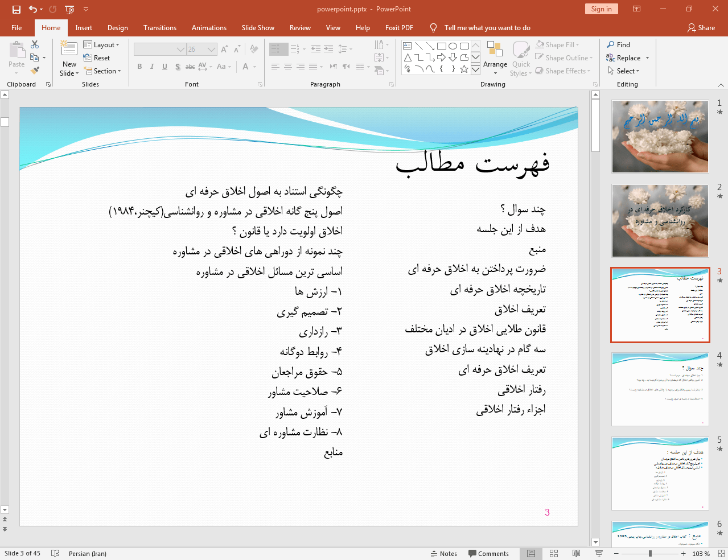
Task: Start Slide Show from status bar icon
Action: click(x=599, y=553)
